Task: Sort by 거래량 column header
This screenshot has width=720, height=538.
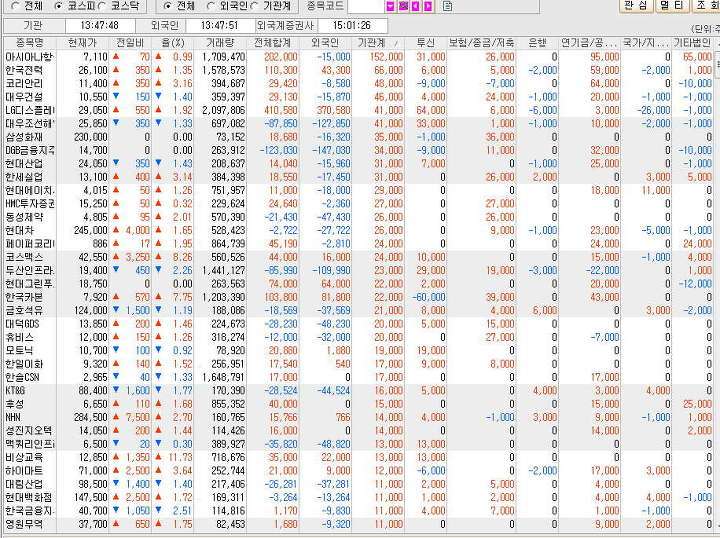Action: 219,43
